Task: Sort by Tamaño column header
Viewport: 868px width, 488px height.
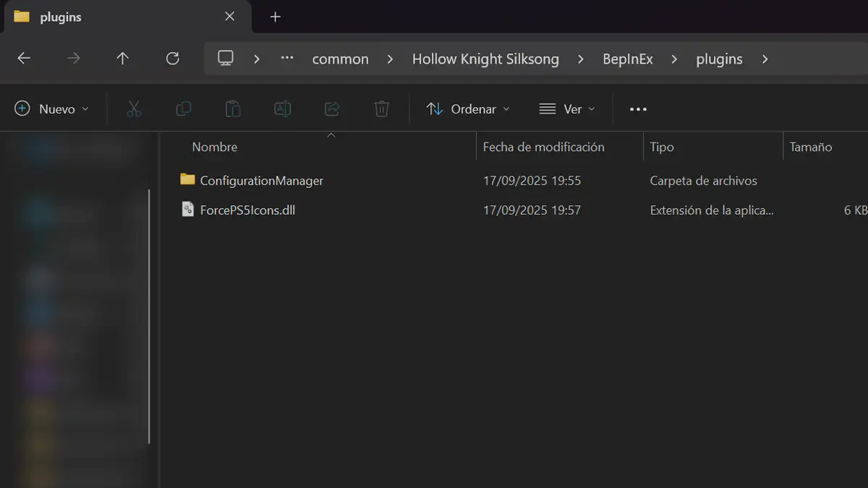Action: point(811,147)
